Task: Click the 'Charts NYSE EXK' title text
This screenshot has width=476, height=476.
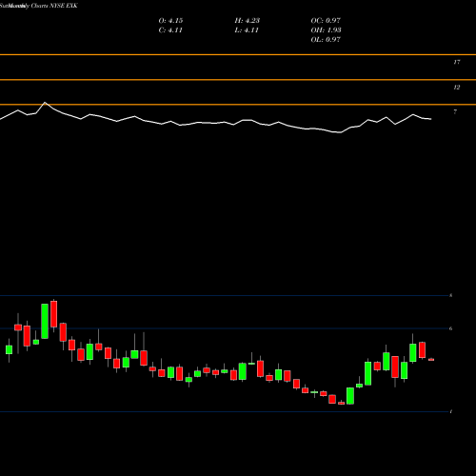Action: coord(54,6)
